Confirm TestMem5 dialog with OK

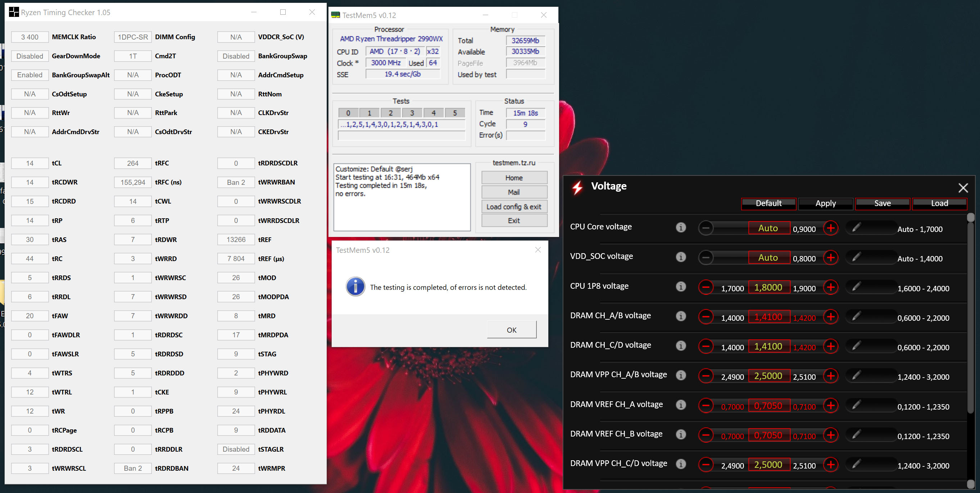(x=512, y=329)
